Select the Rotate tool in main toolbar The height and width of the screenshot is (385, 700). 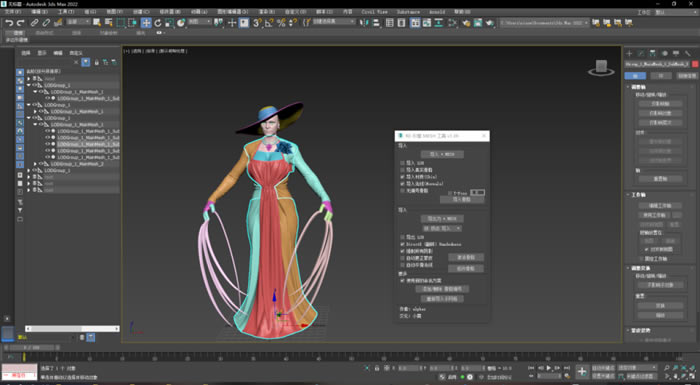pos(158,23)
